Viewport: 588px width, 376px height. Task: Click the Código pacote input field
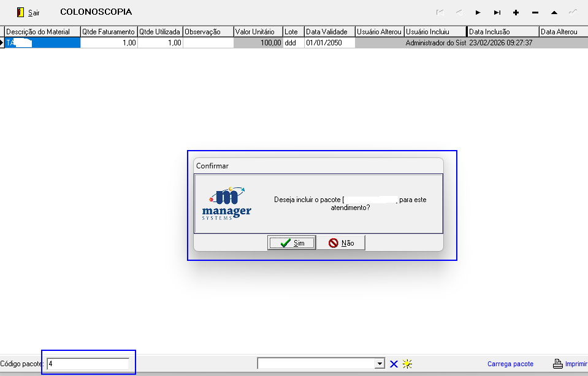tap(88, 364)
